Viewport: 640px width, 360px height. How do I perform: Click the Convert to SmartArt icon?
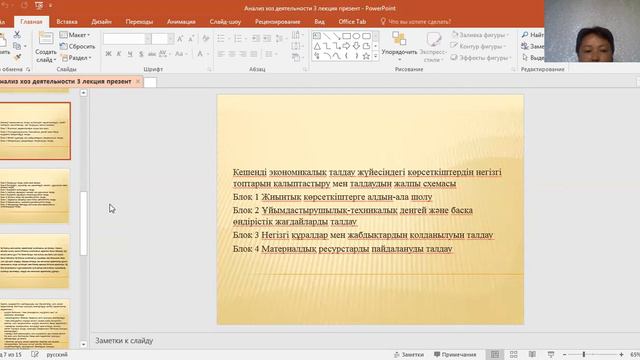click(x=296, y=58)
